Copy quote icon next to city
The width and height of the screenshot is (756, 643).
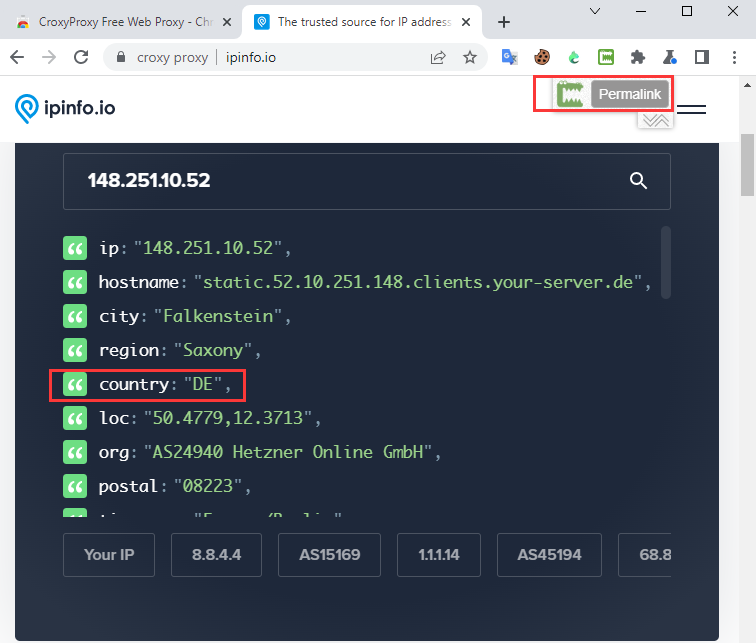[x=75, y=316]
